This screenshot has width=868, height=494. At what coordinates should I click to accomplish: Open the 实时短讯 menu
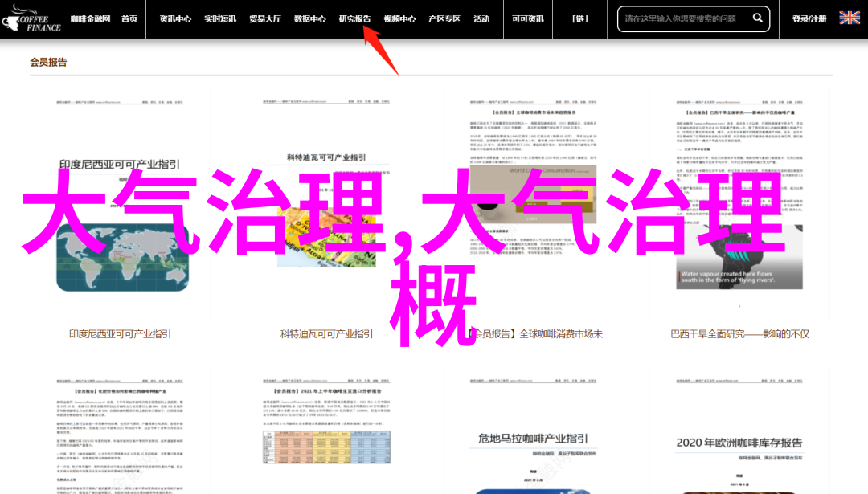tap(219, 18)
